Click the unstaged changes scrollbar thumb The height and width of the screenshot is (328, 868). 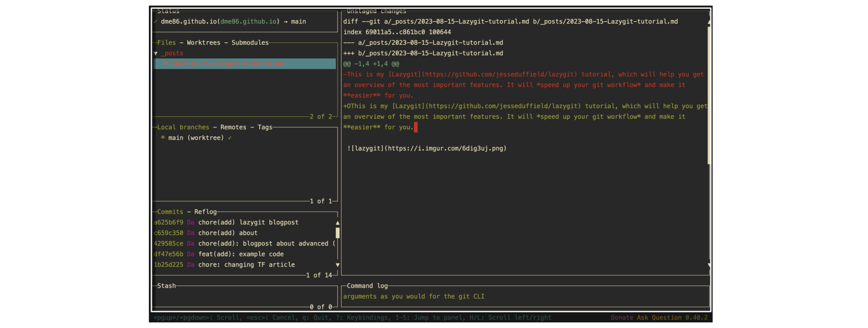[709, 95]
